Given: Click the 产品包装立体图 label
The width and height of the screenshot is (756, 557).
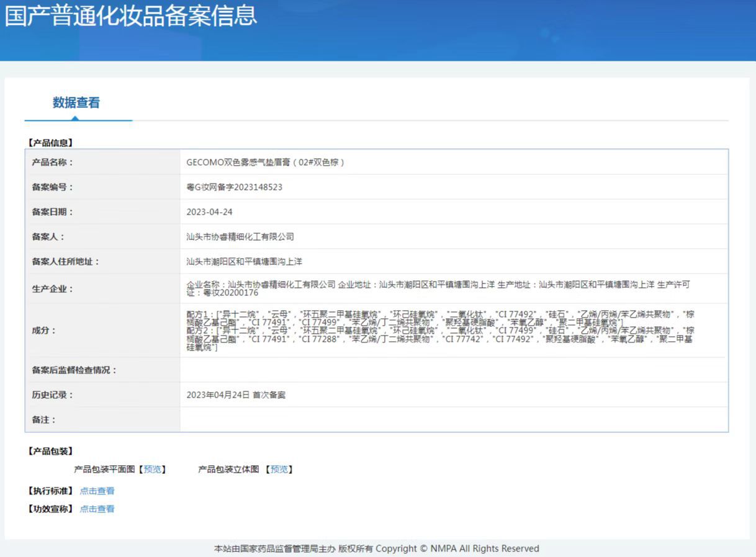Looking at the screenshot, I should [x=228, y=470].
